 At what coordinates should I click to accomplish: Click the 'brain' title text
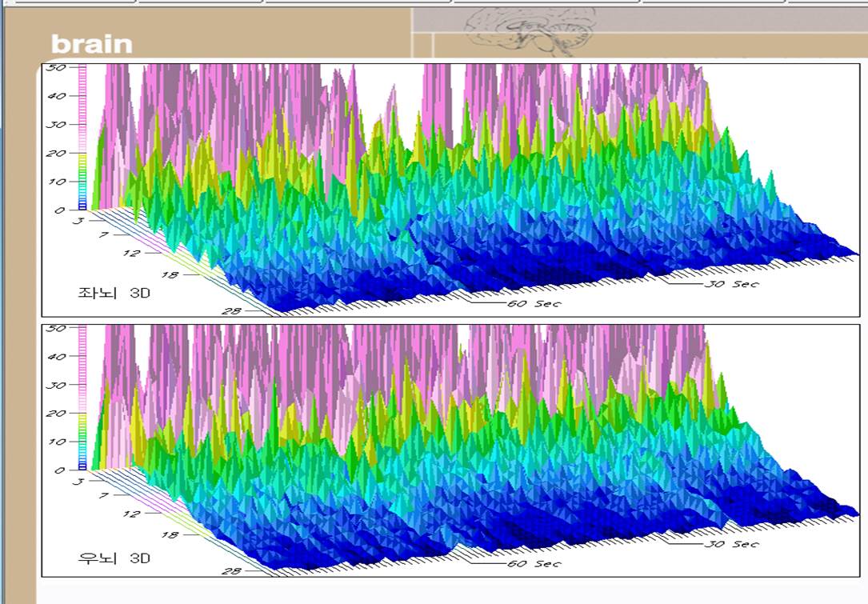tap(91, 44)
